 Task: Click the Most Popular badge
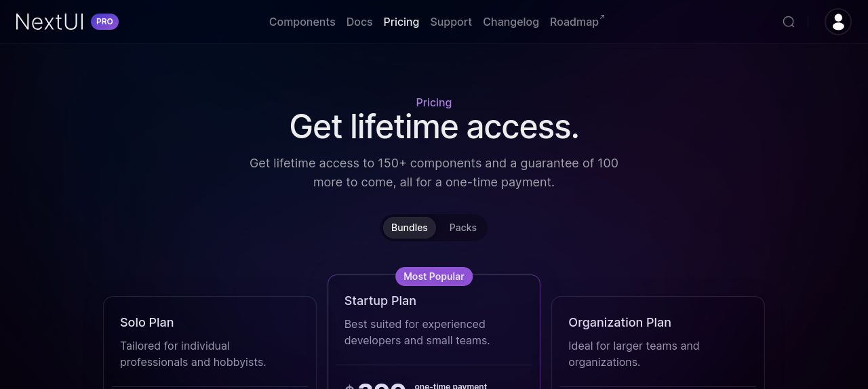click(434, 277)
